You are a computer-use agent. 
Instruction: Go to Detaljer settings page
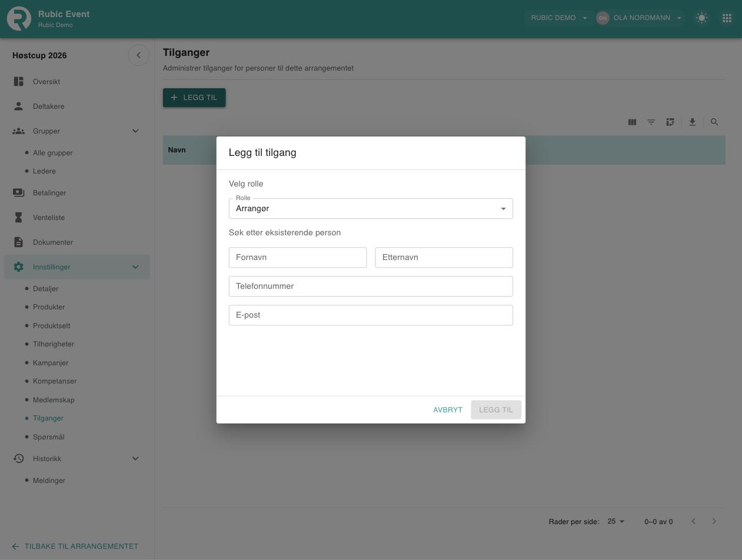pos(45,289)
